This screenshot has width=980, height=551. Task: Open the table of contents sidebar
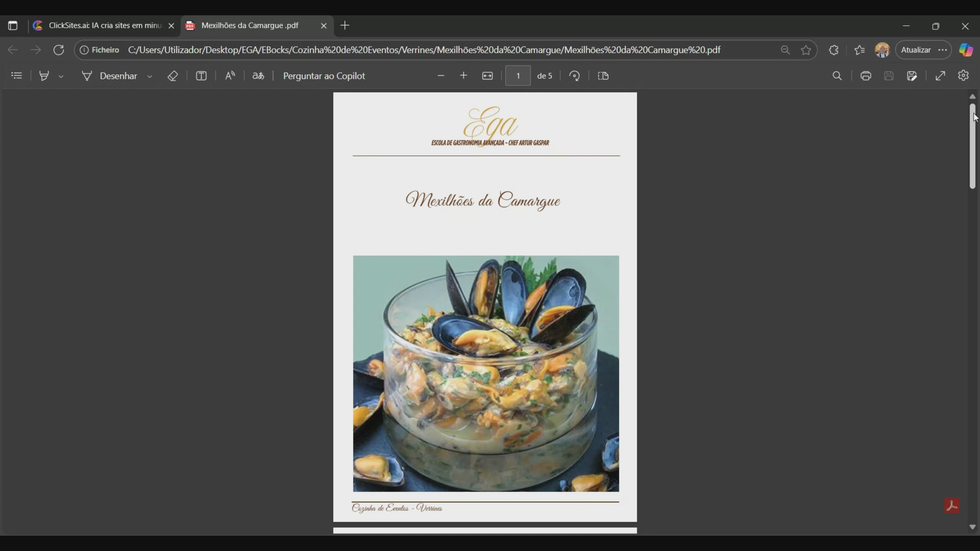coord(16,76)
